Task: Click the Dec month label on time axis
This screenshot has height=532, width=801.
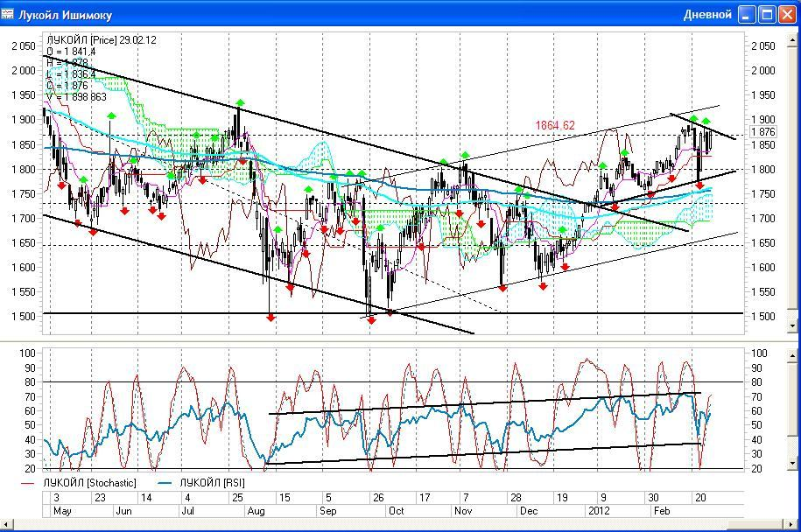Action: pyautogui.click(x=529, y=510)
